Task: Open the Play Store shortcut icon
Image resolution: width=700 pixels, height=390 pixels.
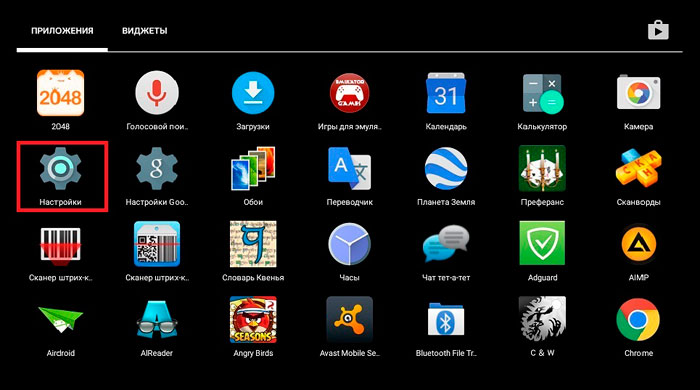Action: tap(658, 30)
